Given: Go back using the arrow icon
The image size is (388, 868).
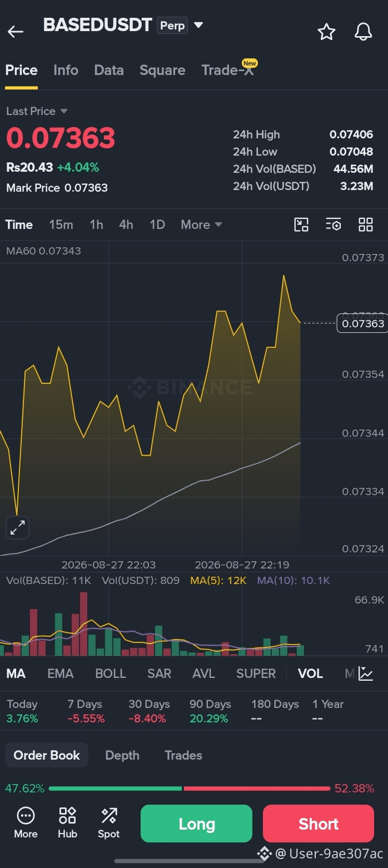Looking at the screenshot, I should [x=16, y=32].
